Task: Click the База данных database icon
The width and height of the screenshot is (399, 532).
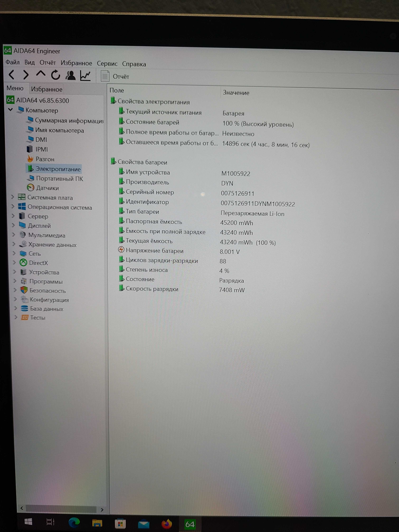Action: pyautogui.click(x=25, y=308)
